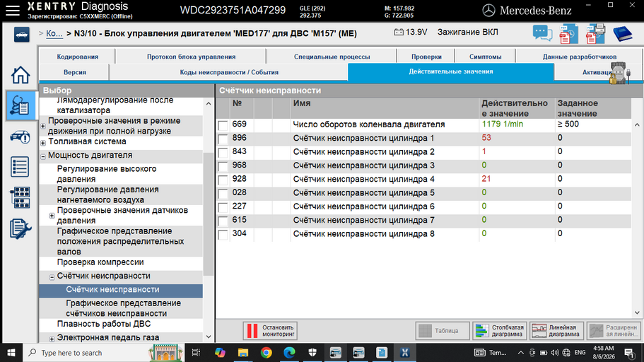Screen dimensions: 644x362
Task: Open the notification center icon
Action: 629,353
